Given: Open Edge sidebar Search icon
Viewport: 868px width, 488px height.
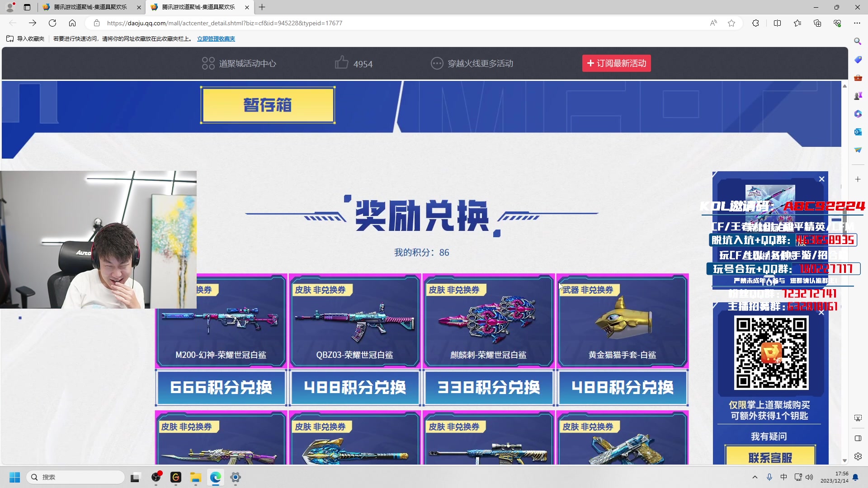Looking at the screenshot, I should pos(858,41).
